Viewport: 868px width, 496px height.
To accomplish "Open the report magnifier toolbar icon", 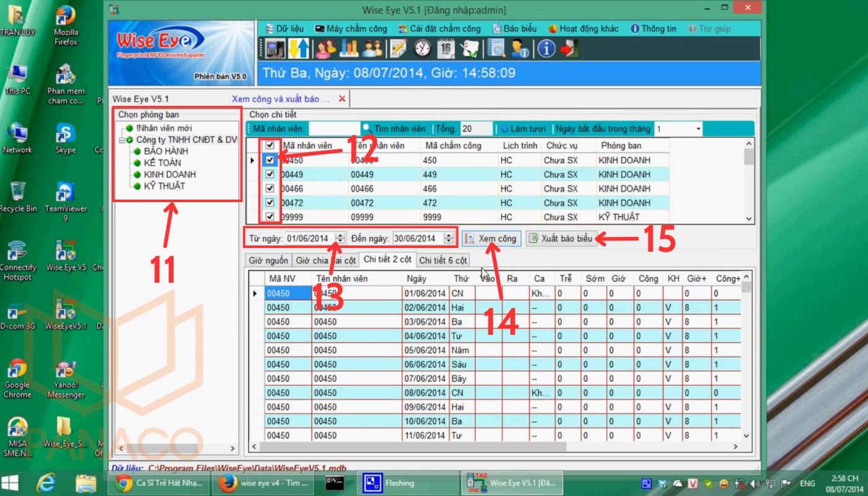I will [x=497, y=48].
